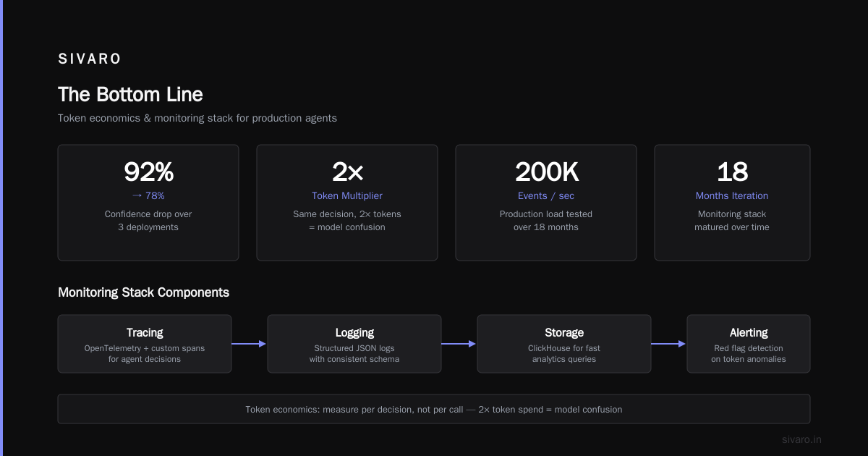The height and width of the screenshot is (456, 868).
Task: Click arrow between Logging and Storage
Action: pyautogui.click(x=459, y=344)
